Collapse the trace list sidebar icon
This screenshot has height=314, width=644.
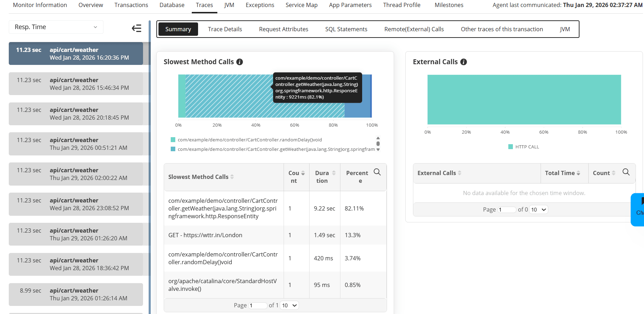point(136,28)
